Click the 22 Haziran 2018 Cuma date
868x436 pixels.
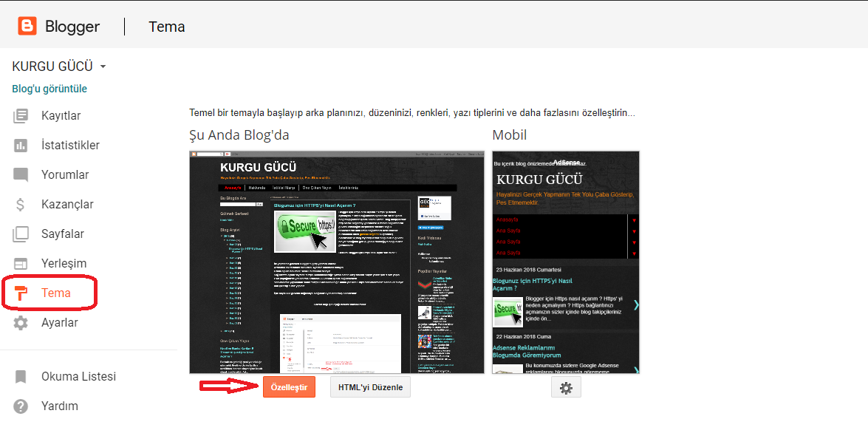(524, 336)
